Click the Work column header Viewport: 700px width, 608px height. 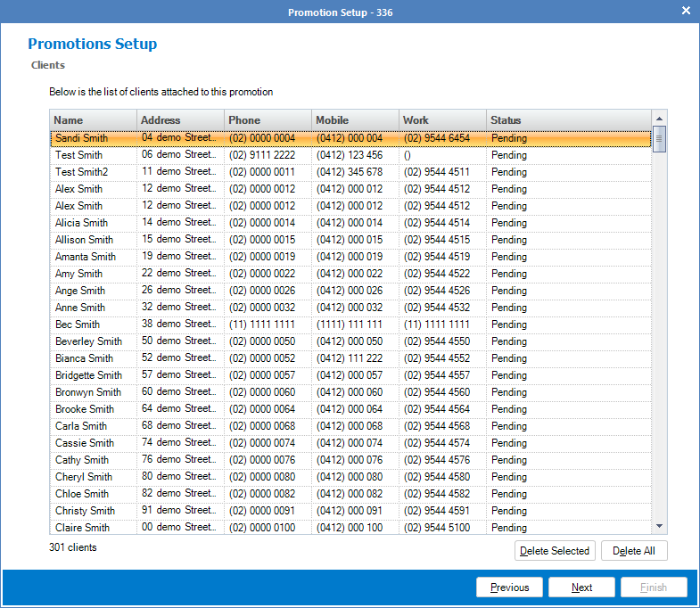point(441,120)
